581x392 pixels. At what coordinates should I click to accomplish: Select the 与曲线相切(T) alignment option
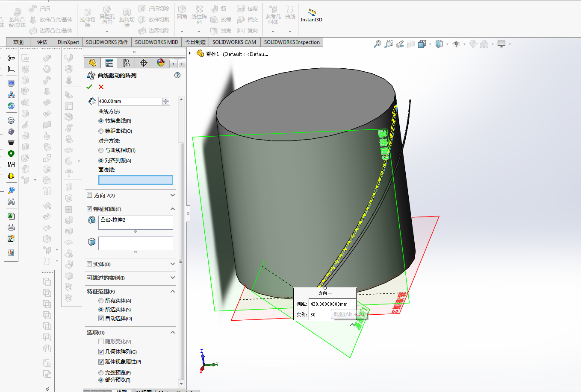coord(101,150)
